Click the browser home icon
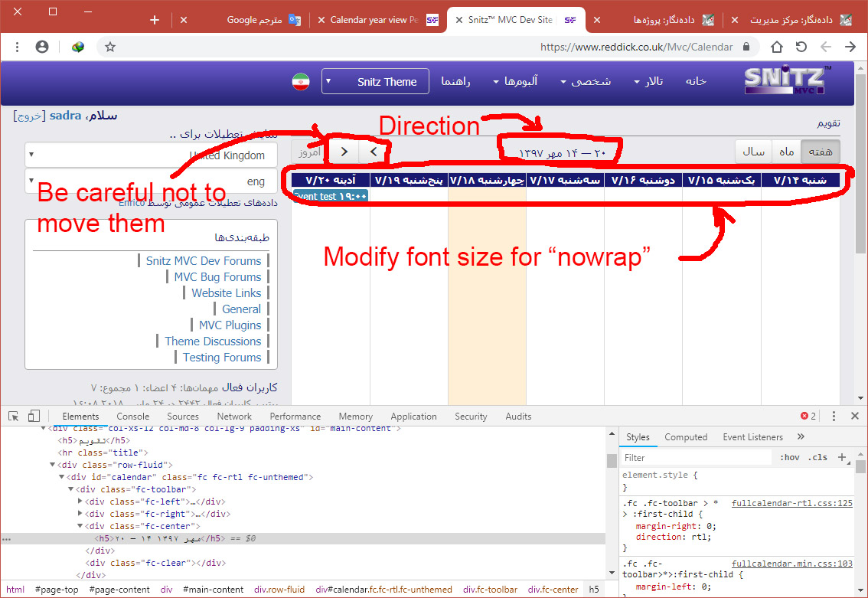The width and height of the screenshot is (868, 598). click(777, 47)
